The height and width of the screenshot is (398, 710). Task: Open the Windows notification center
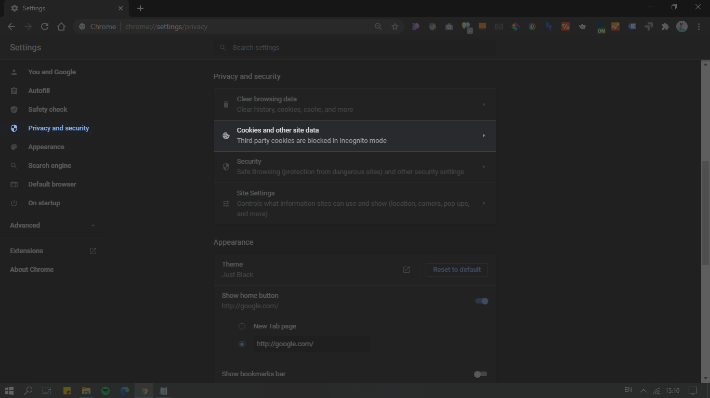point(693,391)
